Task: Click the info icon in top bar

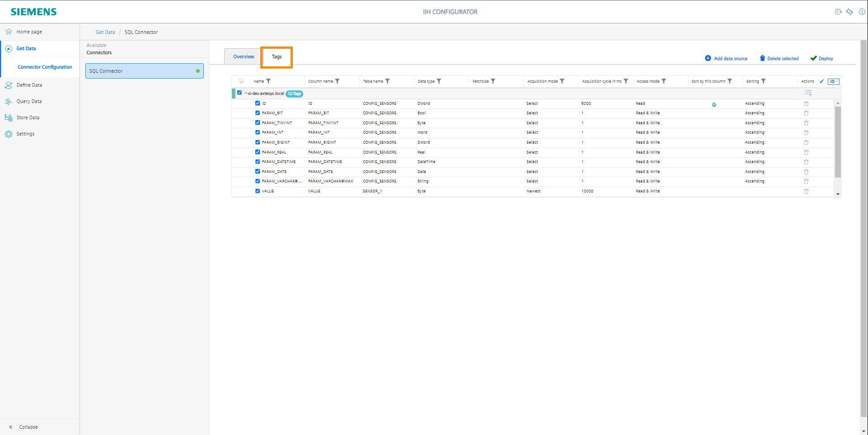Action: click(x=862, y=12)
